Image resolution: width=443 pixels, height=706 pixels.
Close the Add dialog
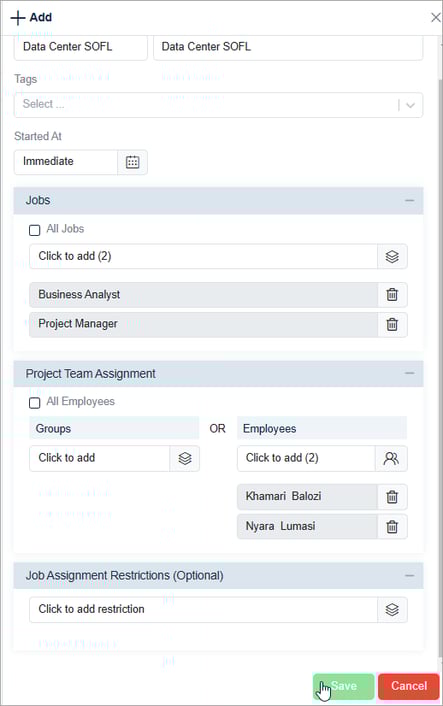tap(435, 18)
